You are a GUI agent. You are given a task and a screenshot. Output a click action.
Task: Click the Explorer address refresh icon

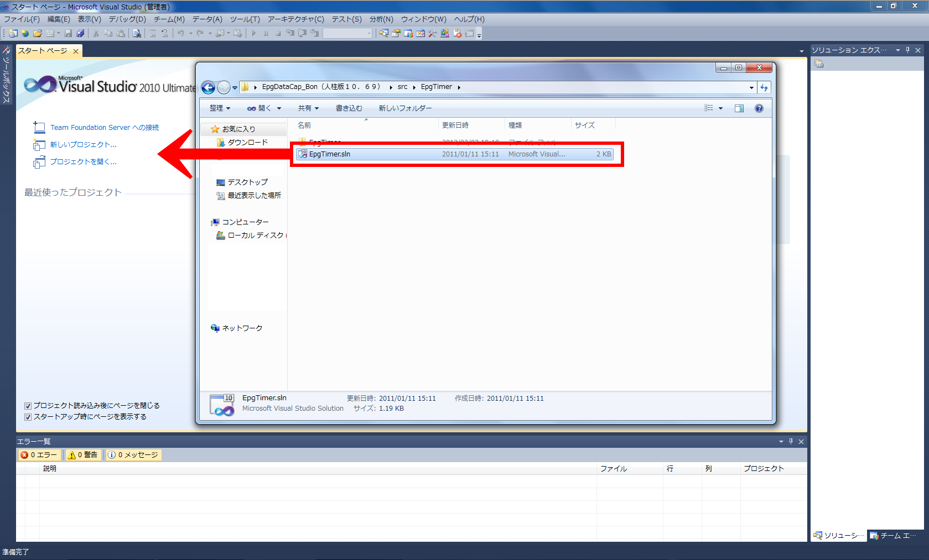point(764,87)
